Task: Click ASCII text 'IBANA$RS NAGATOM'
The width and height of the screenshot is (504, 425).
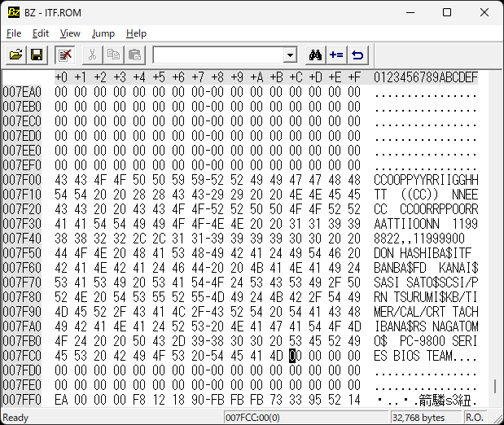Action: point(426,326)
